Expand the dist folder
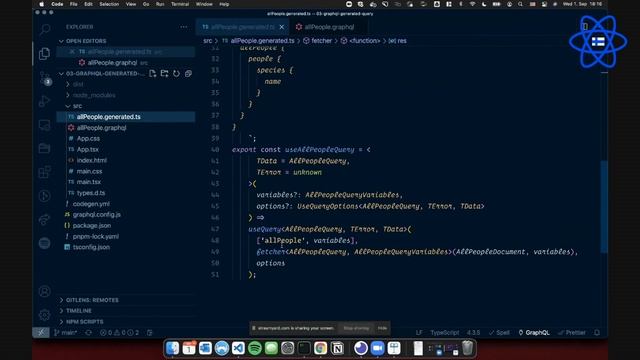Screen dimensions: 640x360 tap(78, 84)
